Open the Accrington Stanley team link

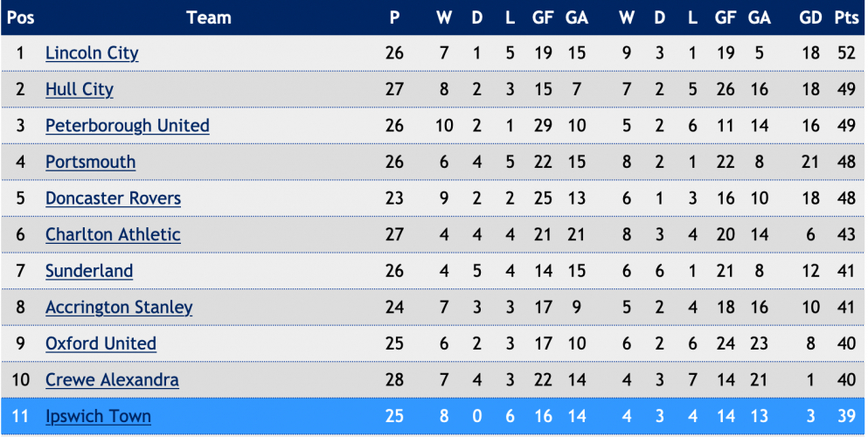click(119, 307)
